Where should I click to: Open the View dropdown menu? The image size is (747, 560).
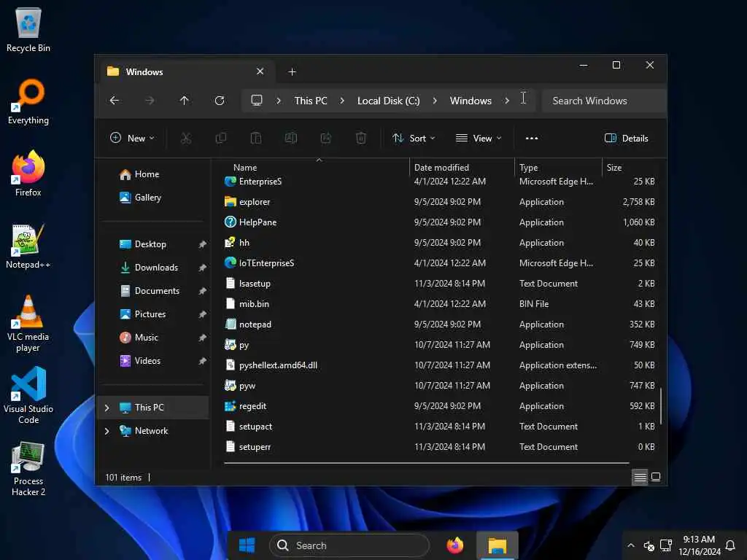(479, 138)
